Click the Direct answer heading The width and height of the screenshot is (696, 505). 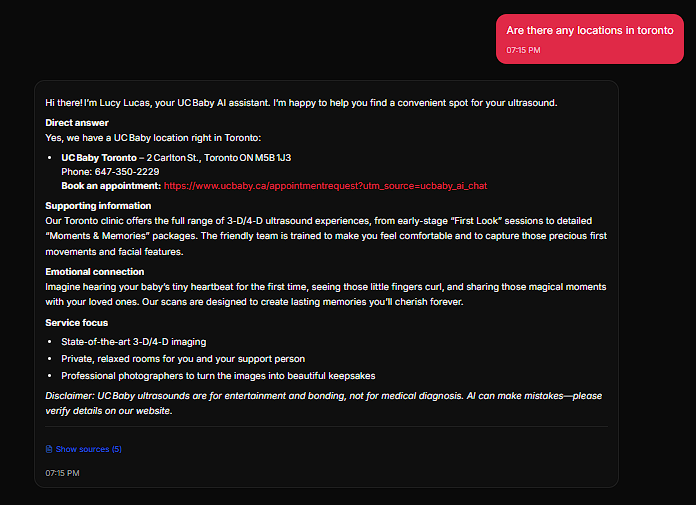pyautogui.click(x=77, y=123)
